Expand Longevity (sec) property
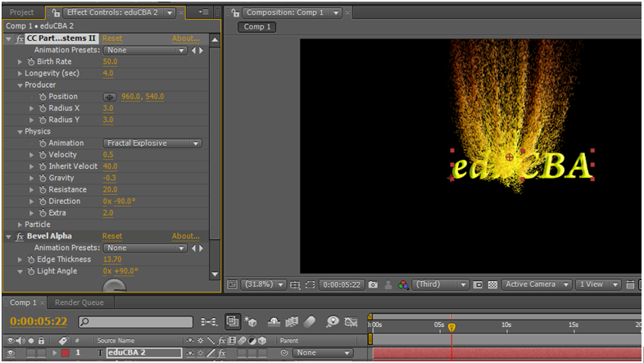The image size is (644, 363). pos(20,74)
